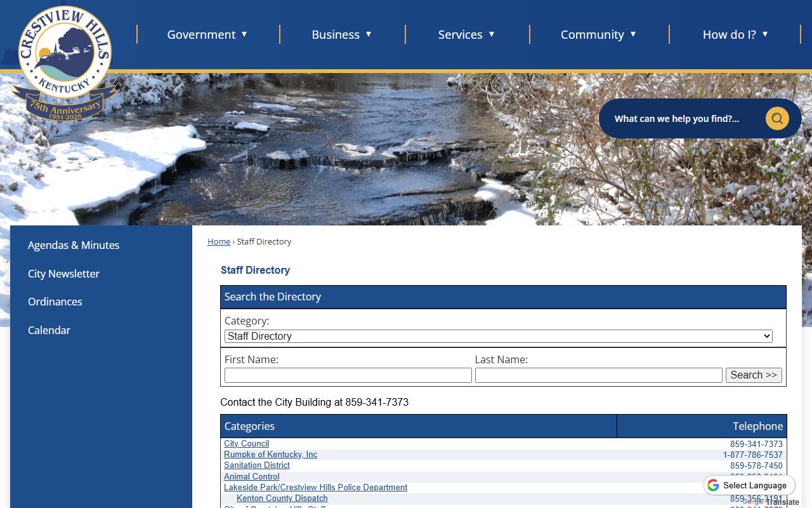Click the Last Name input field

coord(598,375)
